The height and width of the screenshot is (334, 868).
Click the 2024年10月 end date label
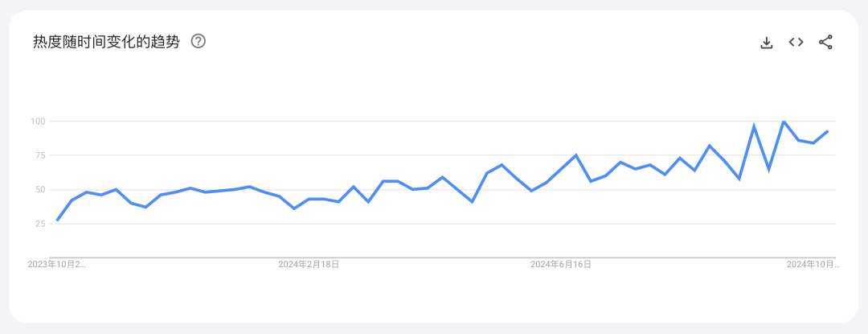pyautogui.click(x=813, y=265)
